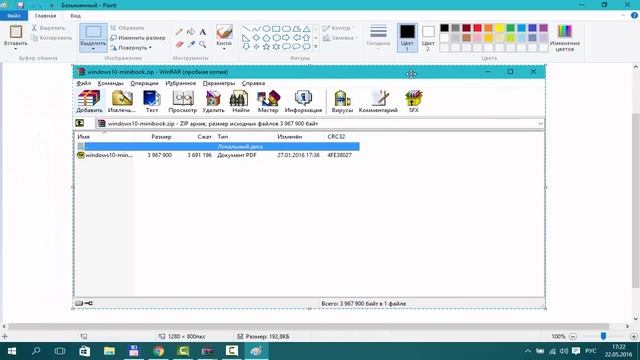This screenshot has width=640, height=360.
Task: Choose the Five-point star shape
Action: (x=266, y=47)
